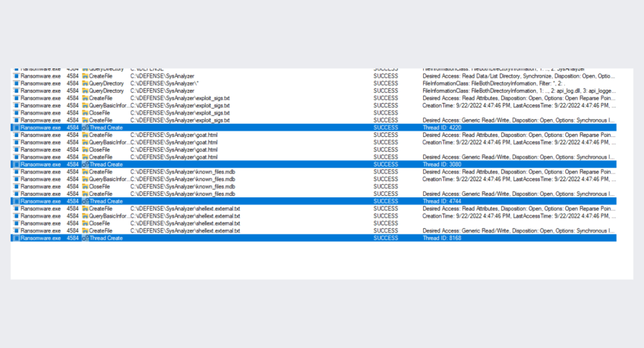Click the known_files.mdb path in the CloseFile row
Image resolution: width=644 pixels, height=348 pixels.
click(x=183, y=187)
